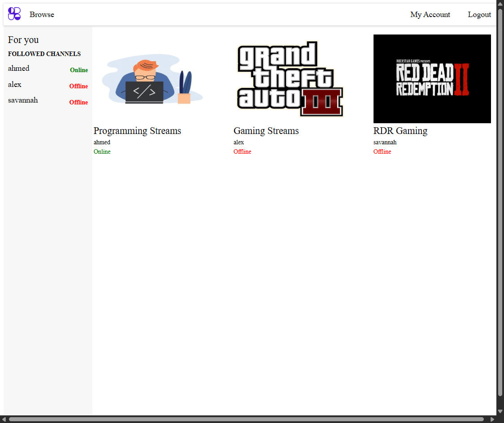The width and height of the screenshot is (504, 423).
Task: Click the RDR Gaming title
Action: coord(400,131)
